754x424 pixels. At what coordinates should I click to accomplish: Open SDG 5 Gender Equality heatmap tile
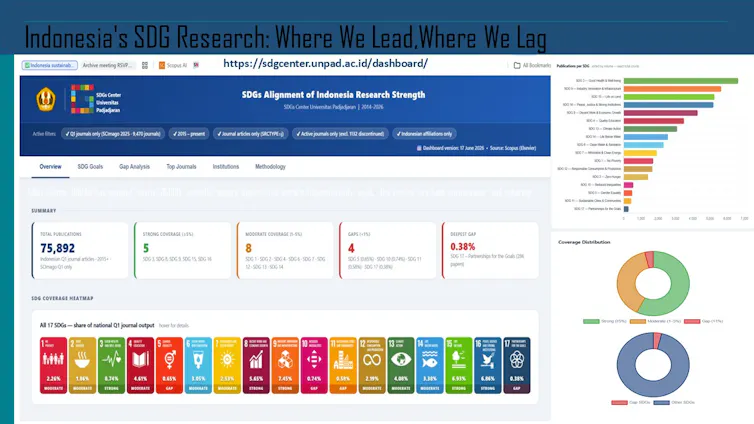click(x=169, y=365)
